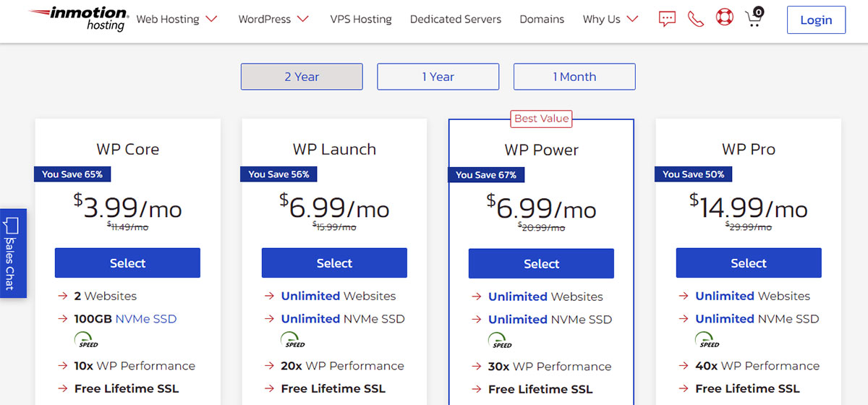Open the live chat speech bubble icon

[x=667, y=20]
